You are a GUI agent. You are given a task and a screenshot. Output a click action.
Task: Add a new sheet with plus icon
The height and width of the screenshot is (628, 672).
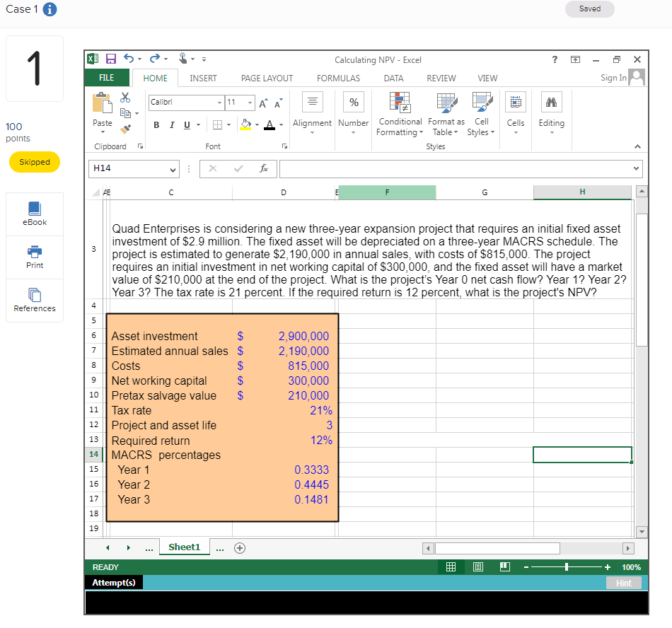(x=240, y=548)
